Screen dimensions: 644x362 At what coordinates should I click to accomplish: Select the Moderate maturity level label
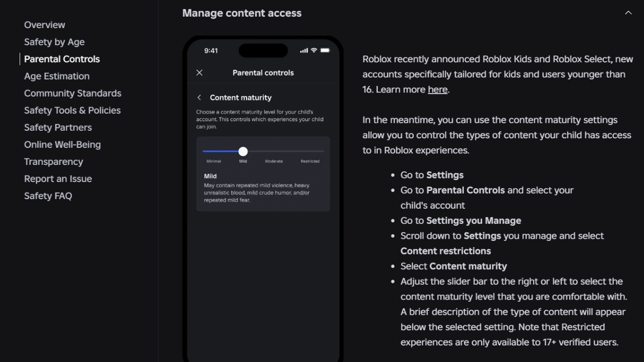point(274,161)
